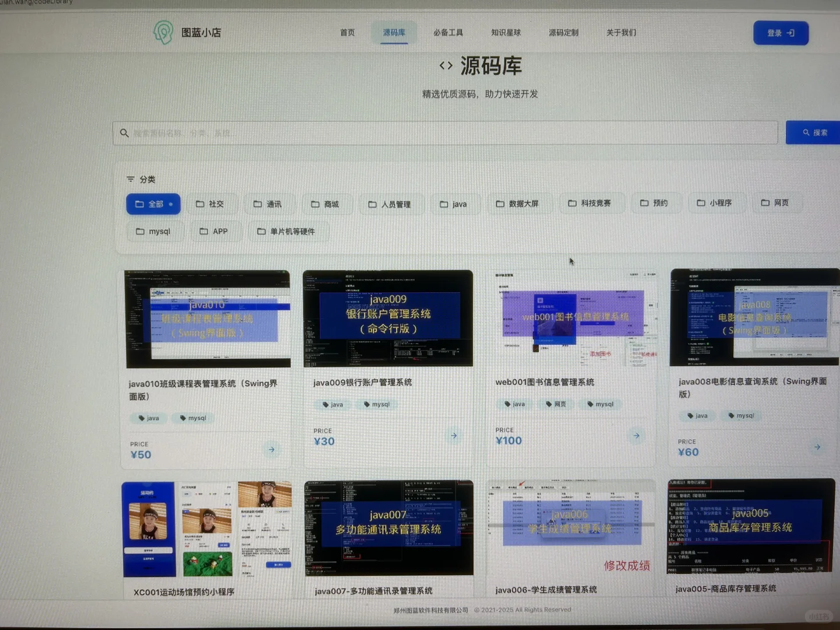Toggle the java category filter
Screen dimensions: 840x630
coord(455,204)
